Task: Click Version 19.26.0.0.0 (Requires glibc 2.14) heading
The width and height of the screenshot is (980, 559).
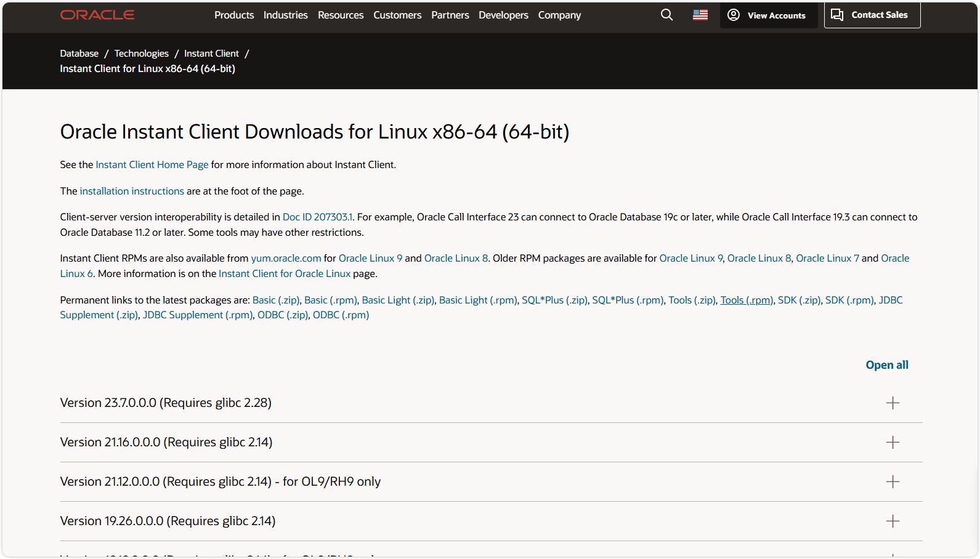Action: click(x=168, y=521)
